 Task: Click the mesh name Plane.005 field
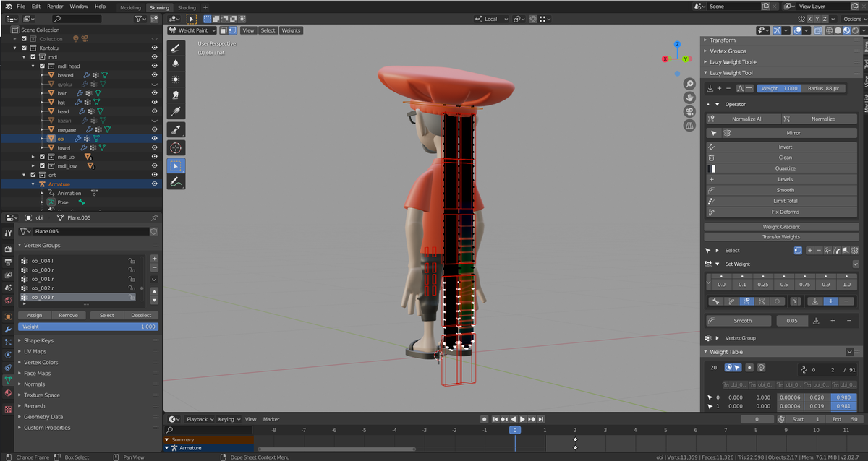point(90,231)
